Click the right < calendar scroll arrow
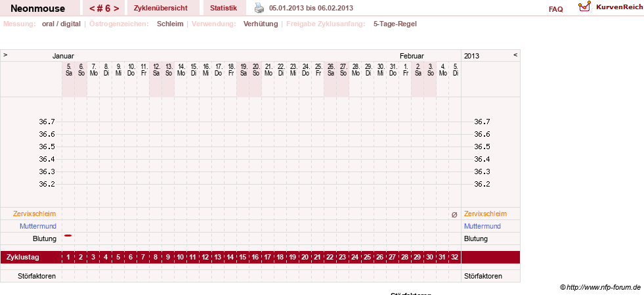 (515, 55)
